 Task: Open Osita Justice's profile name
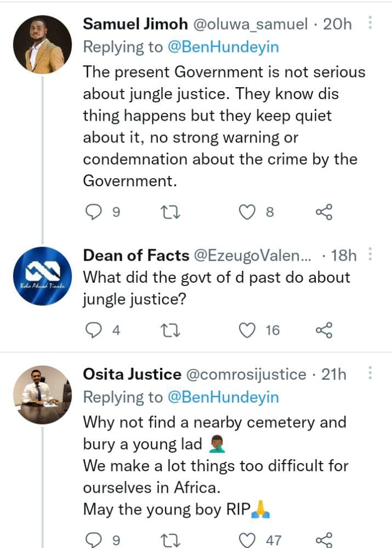pos(132,374)
